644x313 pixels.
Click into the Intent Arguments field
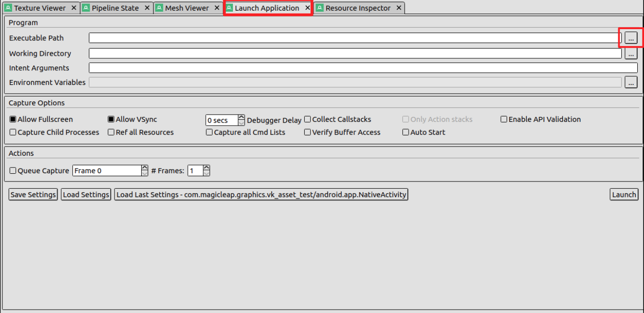point(363,68)
